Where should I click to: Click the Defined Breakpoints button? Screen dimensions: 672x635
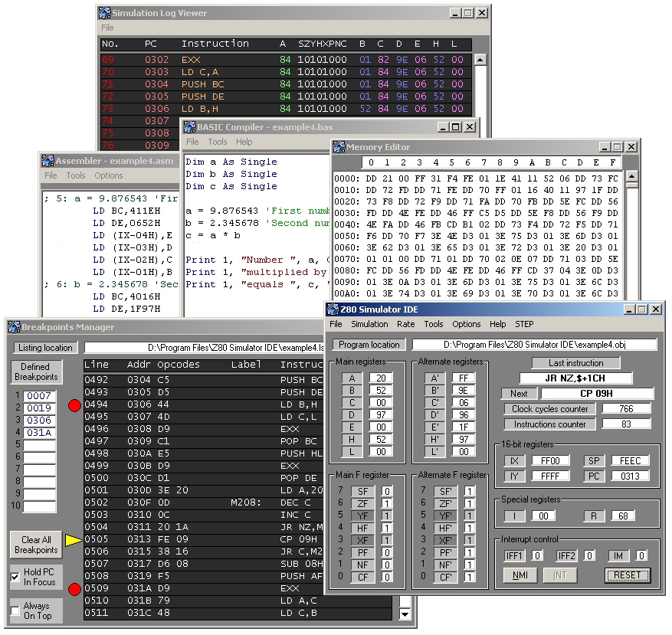point(37,372)
